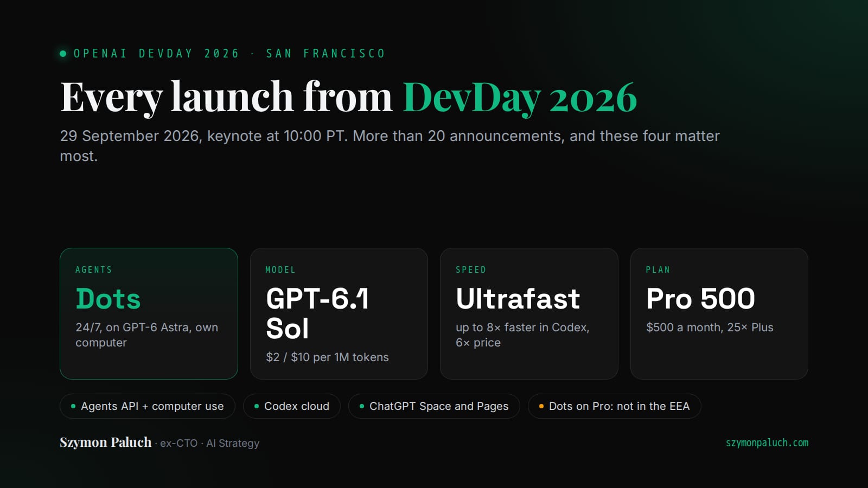Click the green dot in ChatGPT Space pill
Viewport: 868px width, 488px height.
(362, 406)
